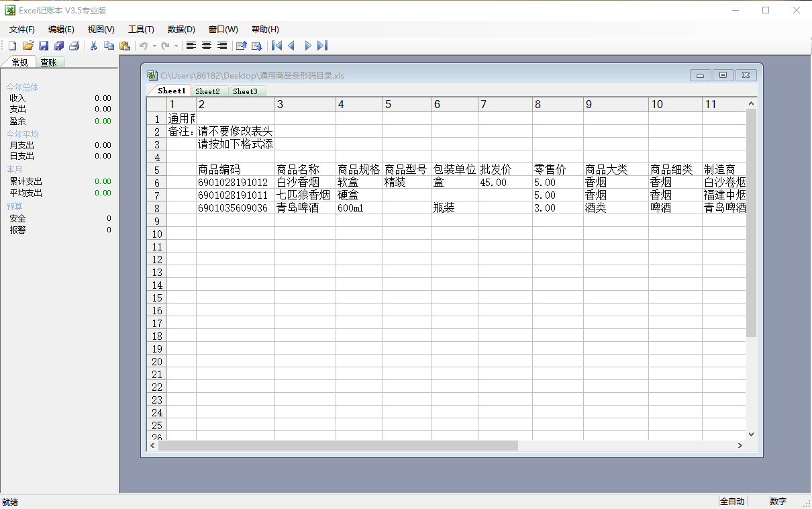Switch to the Sheet2 worksheet tab

(207, 91)
